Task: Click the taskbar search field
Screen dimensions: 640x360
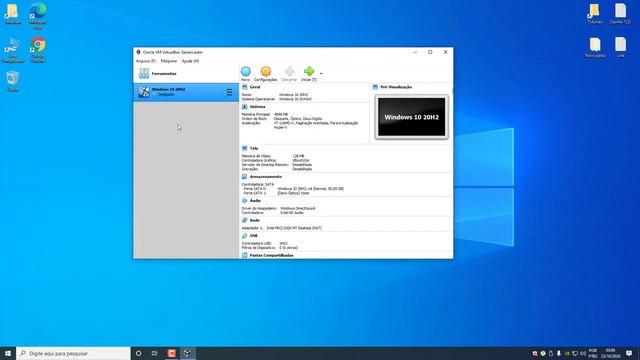Action: 73,353
